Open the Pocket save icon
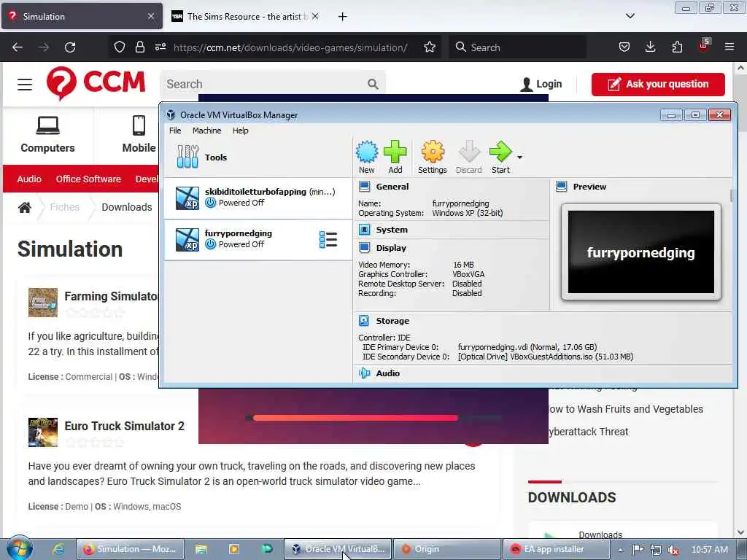The width and height of the screenshot is (747, 560). pos(624,47)
